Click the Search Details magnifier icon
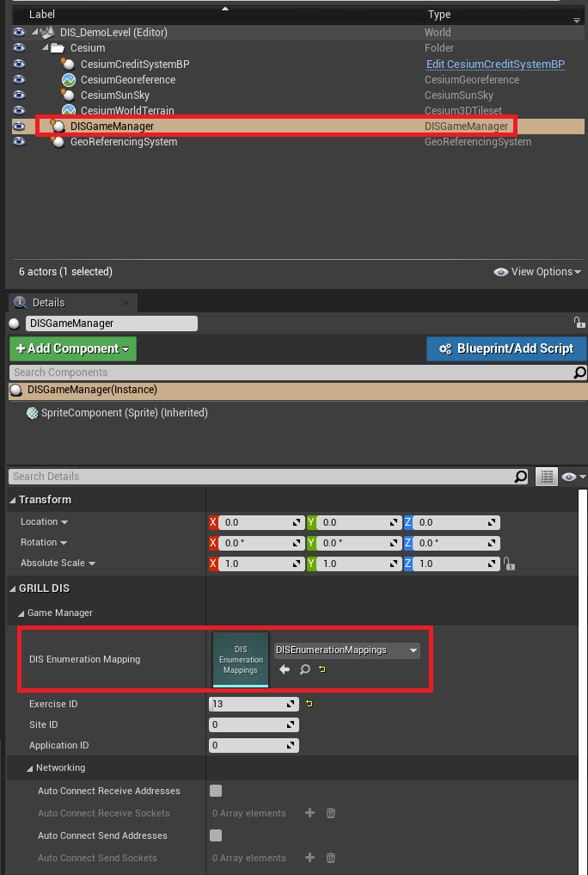Image resolution: width=588 pixels, height=875 pixels. (x=521, y=477)
